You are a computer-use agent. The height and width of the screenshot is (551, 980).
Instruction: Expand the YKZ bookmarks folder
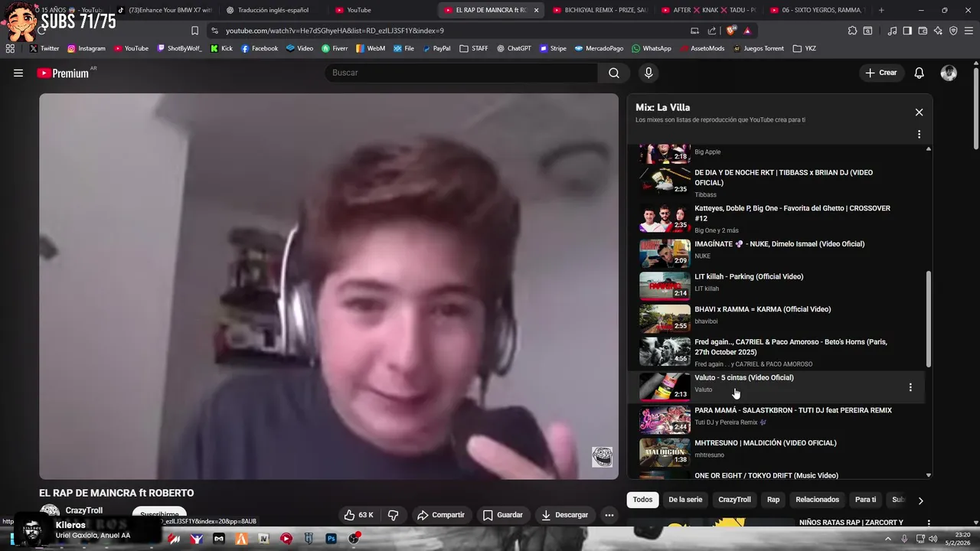805,48
